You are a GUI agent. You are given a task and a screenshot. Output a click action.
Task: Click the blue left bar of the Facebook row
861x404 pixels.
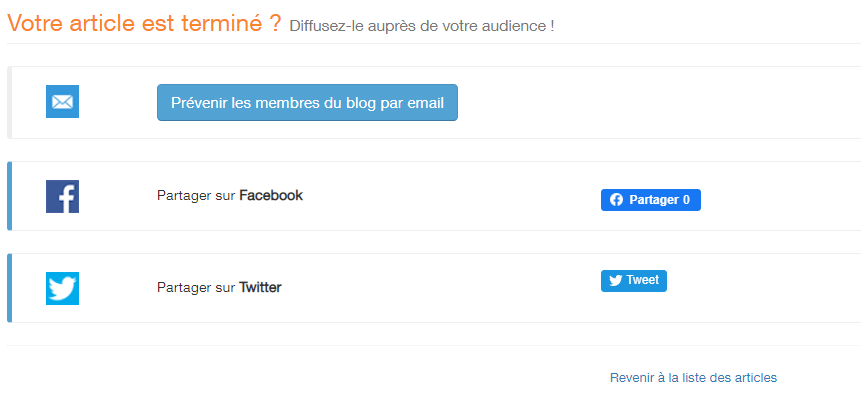(9, 196)
